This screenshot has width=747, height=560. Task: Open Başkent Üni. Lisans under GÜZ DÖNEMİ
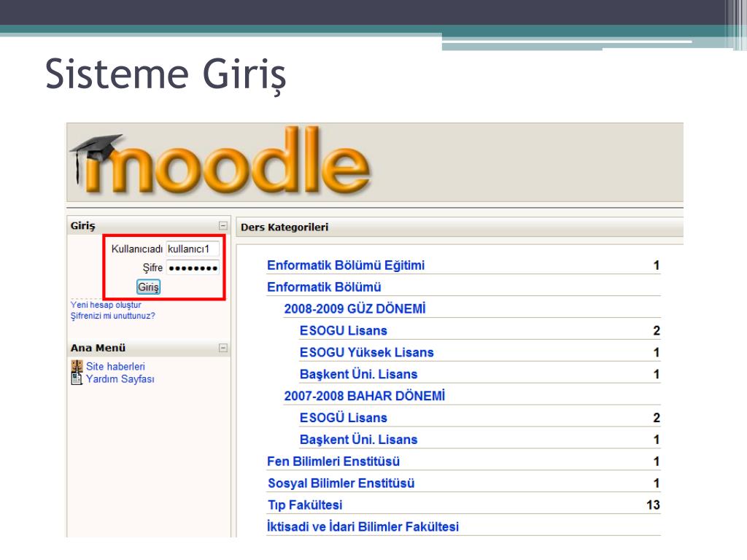coord(359,374)
